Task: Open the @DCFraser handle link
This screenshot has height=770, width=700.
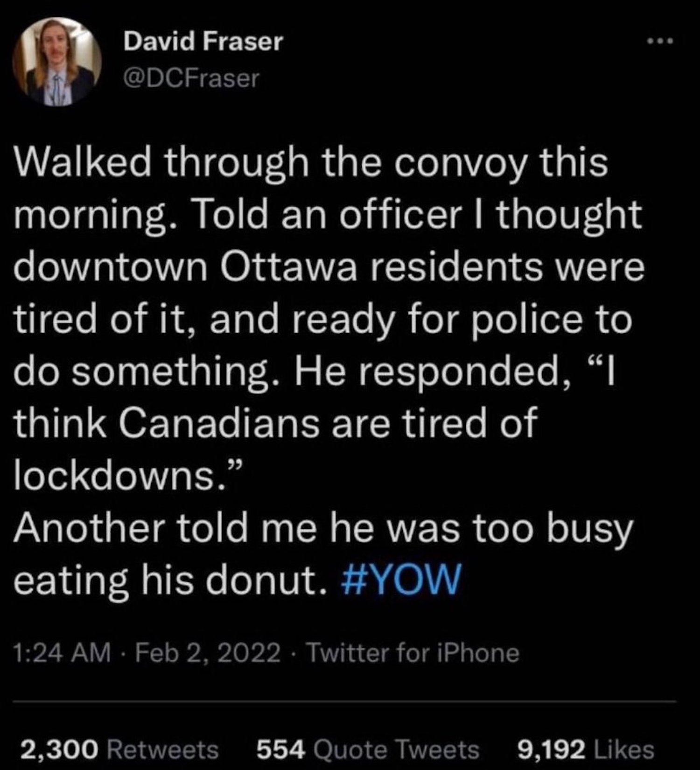Action: click(x=191, y=78)
